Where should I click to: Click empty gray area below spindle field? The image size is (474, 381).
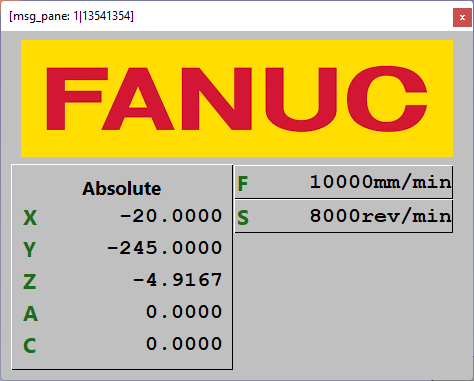point(343,300)
